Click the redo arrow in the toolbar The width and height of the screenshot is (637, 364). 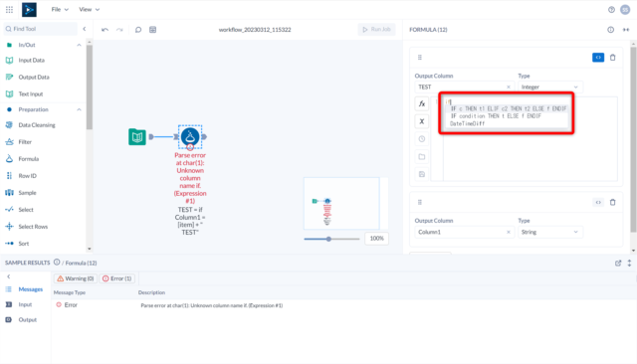pyautogui.click(x=119, y=30)
